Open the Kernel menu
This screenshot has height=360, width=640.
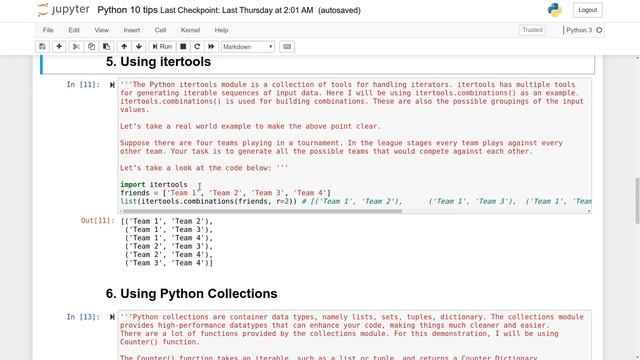coord(190,30)
